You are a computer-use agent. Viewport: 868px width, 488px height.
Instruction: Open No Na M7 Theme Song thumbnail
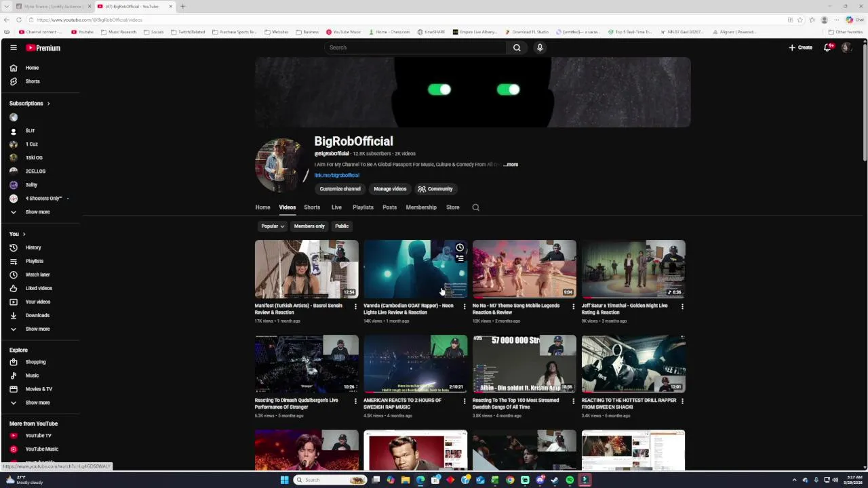(524, 269)
